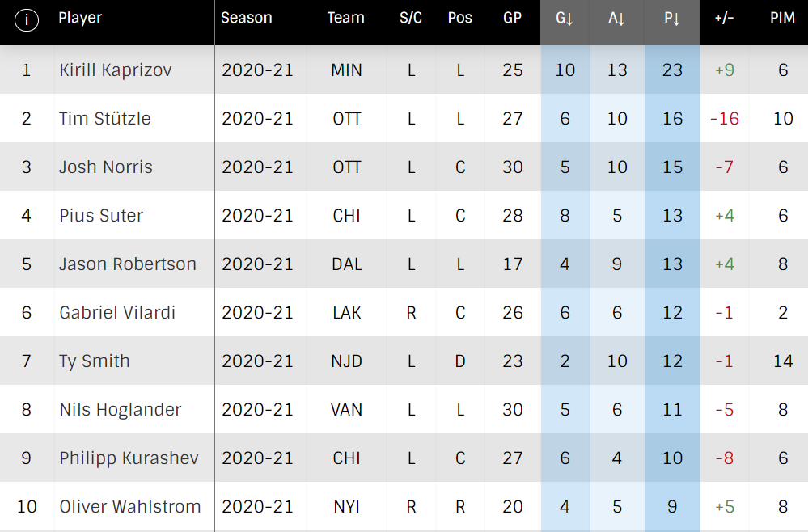
Task: Open Gabriel Vilardi player link
Action: (117, 313)
